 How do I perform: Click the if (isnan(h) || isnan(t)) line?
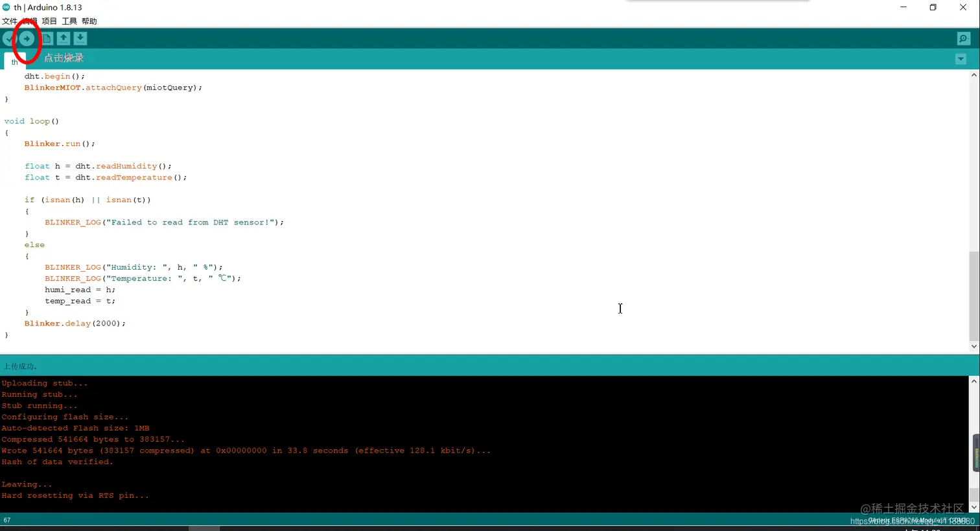coord(87,200)
